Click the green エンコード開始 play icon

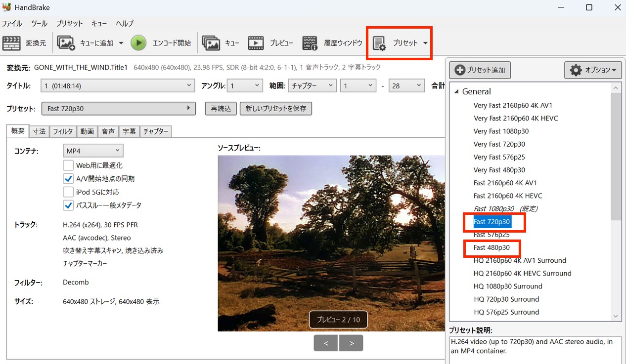point(138,43)
